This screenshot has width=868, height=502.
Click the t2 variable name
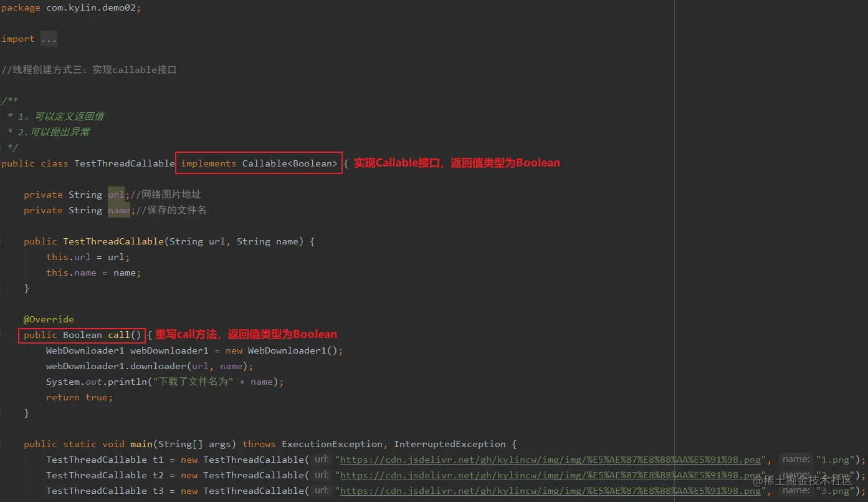point(158,475)
